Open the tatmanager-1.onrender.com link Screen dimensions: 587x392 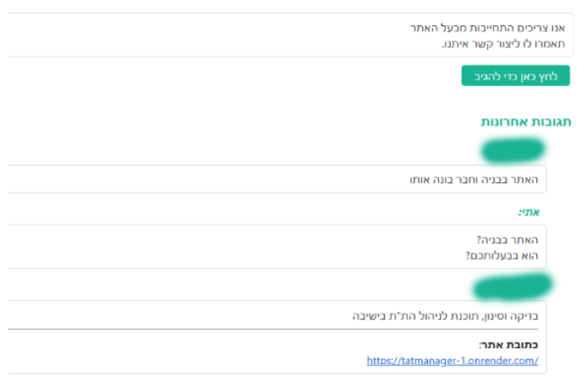453,361
